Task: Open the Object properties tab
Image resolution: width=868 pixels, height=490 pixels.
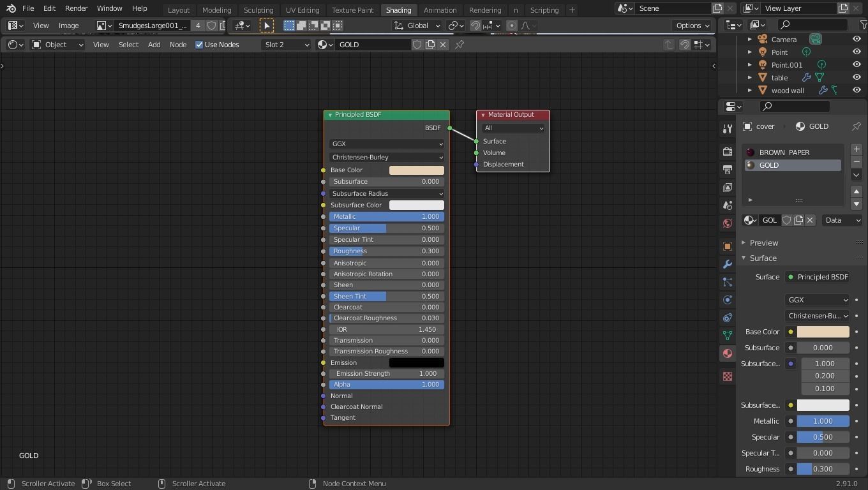Action: coord(727,246)
